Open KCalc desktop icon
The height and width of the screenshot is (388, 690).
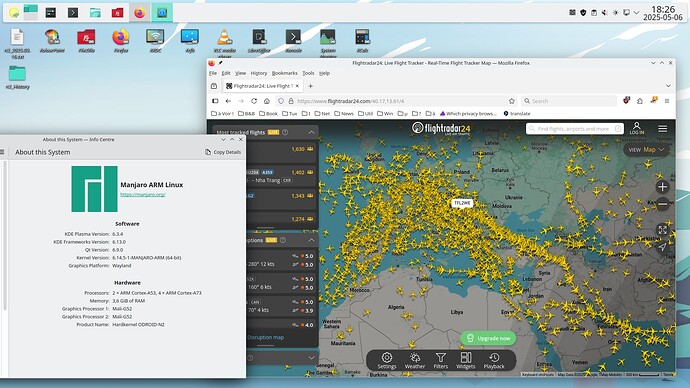click(362, 41)
